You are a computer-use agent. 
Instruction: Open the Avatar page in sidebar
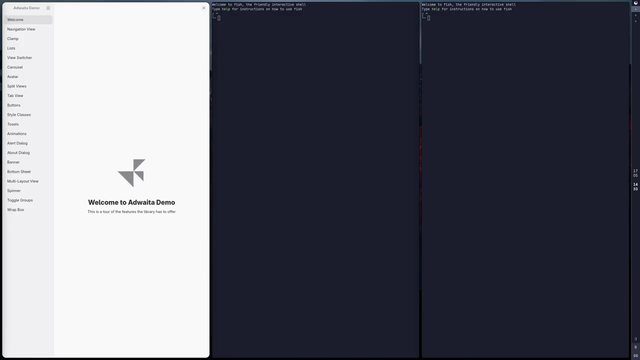tap(29, 77)
